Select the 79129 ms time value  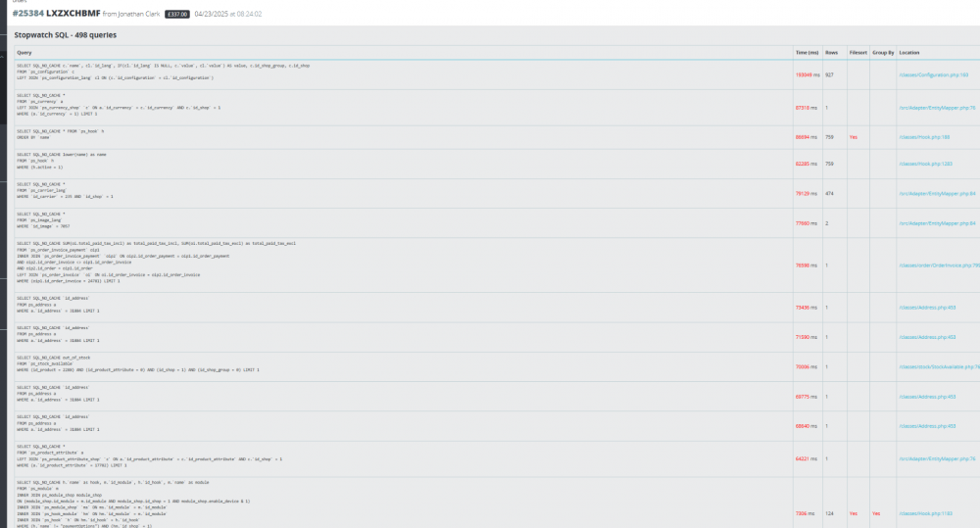807,194
